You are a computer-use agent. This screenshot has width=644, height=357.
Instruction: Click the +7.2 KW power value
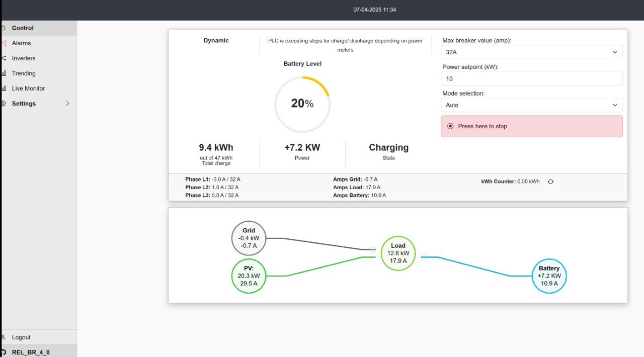click(302, 147)
